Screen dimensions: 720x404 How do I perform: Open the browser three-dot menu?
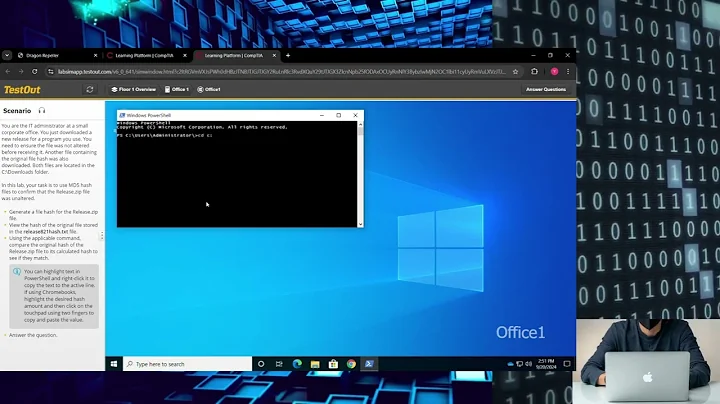(568, 72)
